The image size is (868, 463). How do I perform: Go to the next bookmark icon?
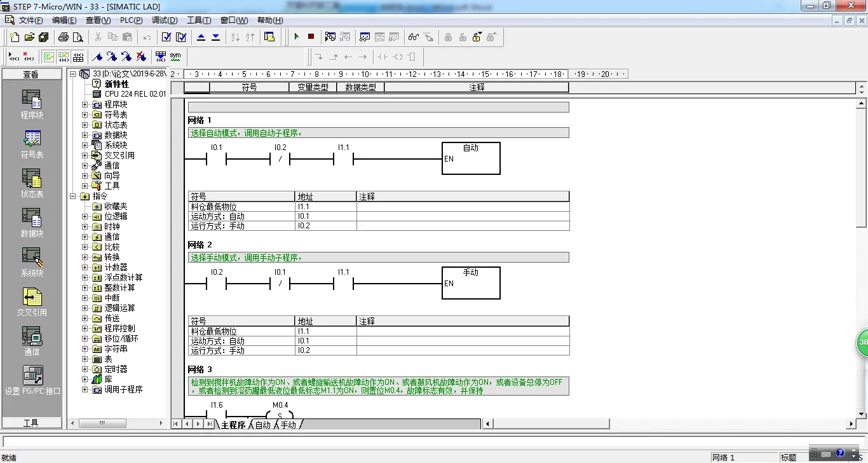[112, 57]
